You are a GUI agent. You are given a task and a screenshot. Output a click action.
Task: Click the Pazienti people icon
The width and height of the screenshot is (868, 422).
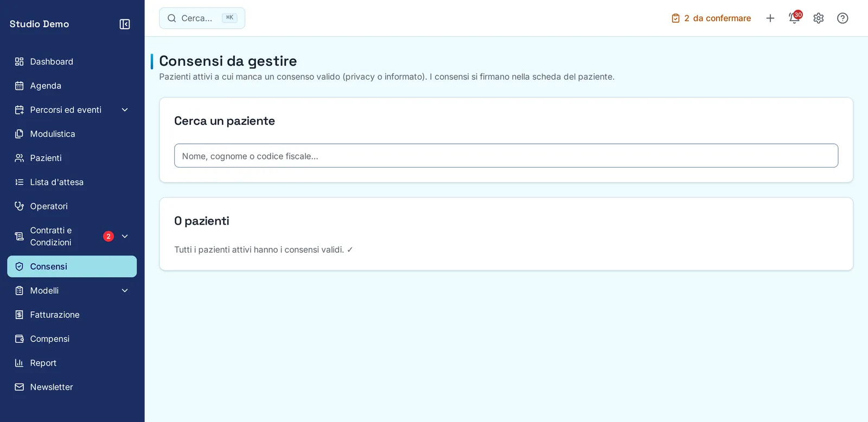(x=20, y=158)
